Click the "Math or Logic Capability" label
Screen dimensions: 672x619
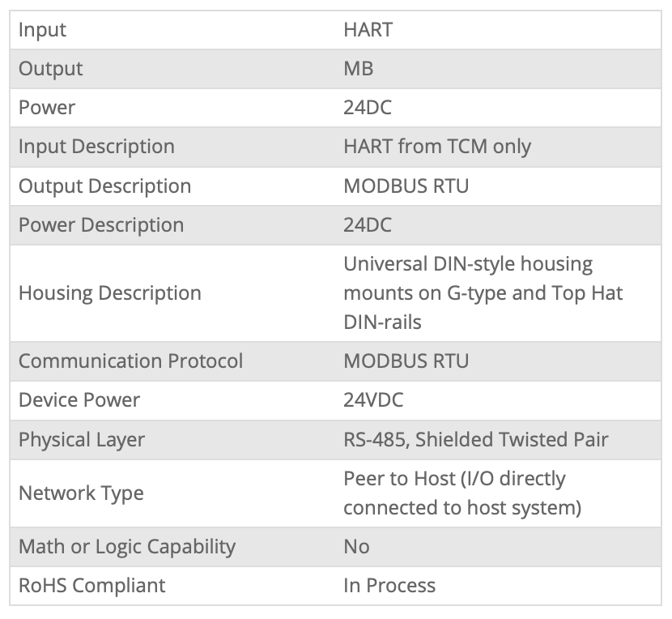coord(126,546)
